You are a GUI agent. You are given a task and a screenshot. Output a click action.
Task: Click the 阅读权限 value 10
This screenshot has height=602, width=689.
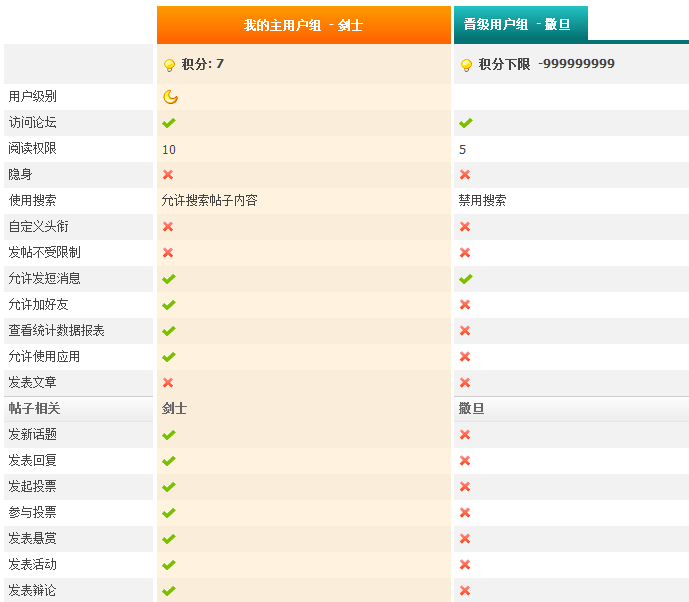(169, 150)
